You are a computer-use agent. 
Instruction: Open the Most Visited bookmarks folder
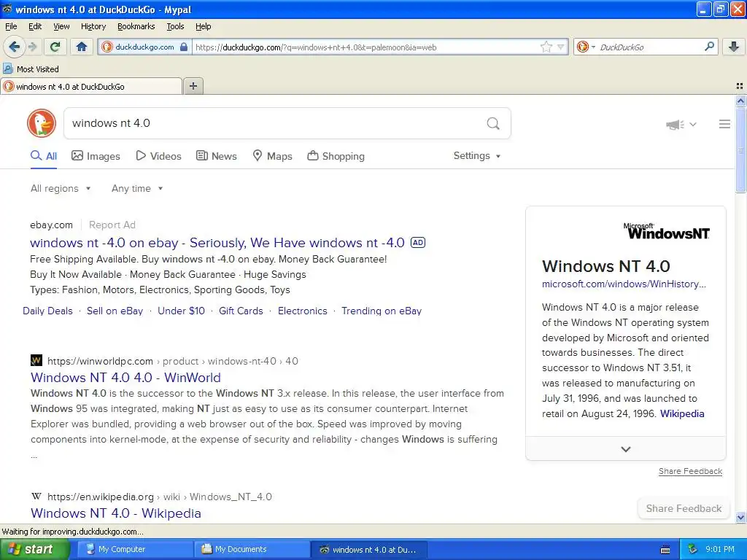point(31,69)
